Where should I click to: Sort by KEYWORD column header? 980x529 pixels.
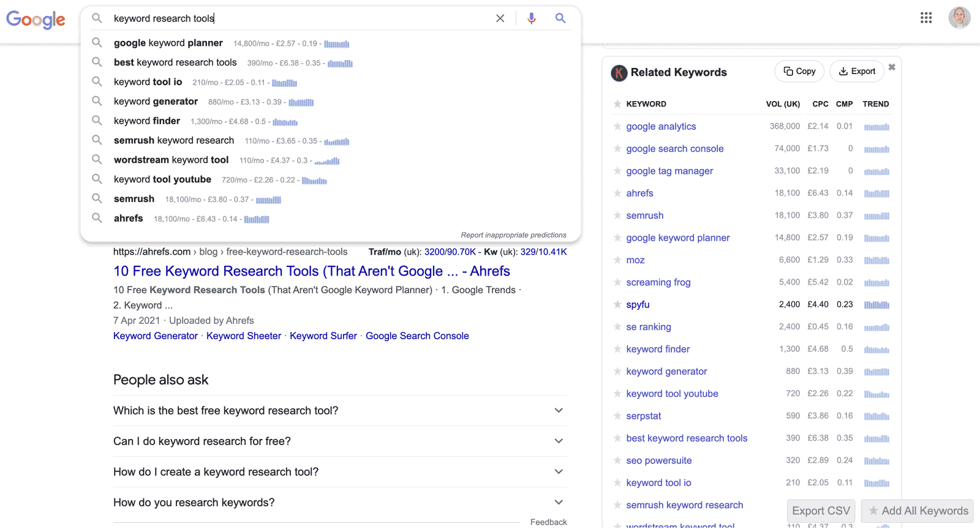click(x=646, y=104)
